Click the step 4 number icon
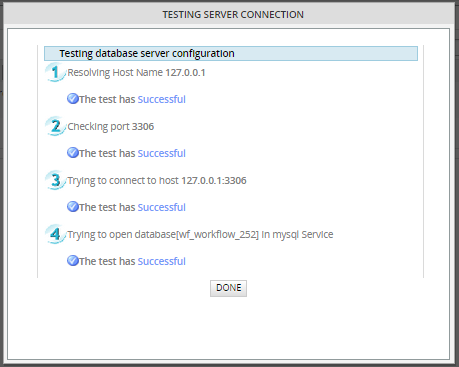Screen dimensions: 459x367 click(55, 234)
